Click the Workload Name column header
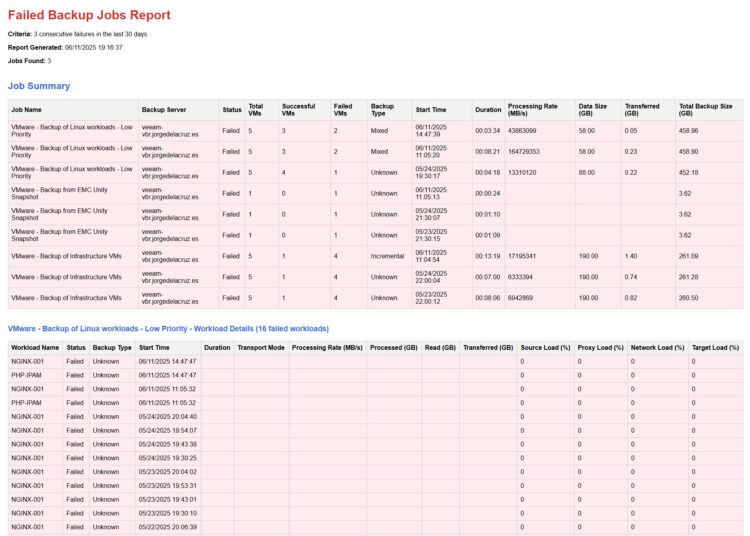Screen dimensions: 750x536 tap(35, 347)
